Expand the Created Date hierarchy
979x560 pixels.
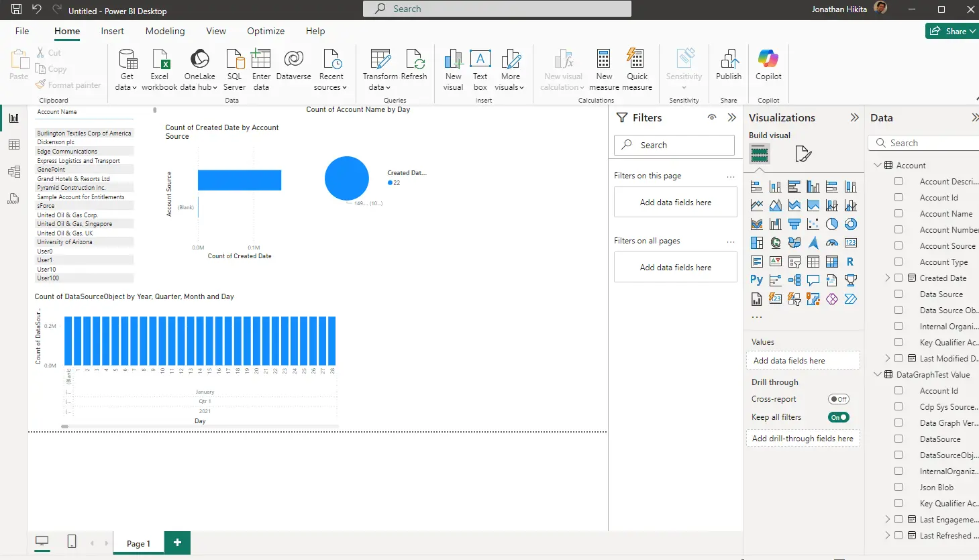887,278
